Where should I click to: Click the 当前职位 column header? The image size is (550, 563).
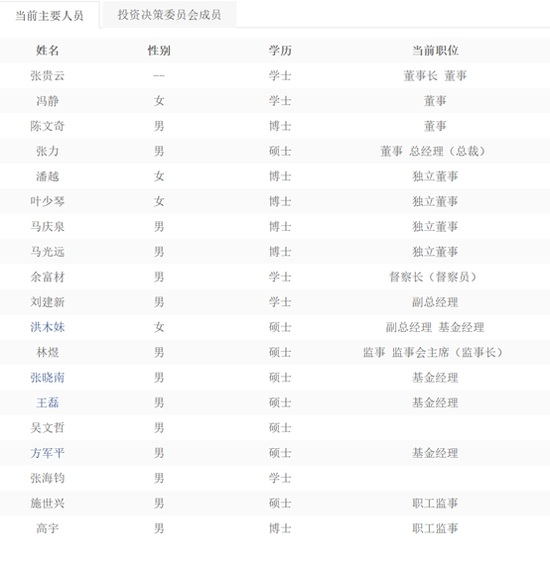(435, 50)
